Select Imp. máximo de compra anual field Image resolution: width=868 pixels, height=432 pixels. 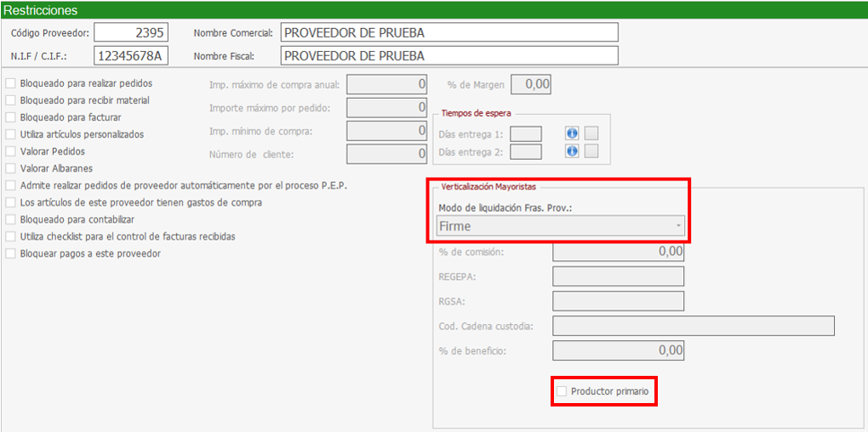(386, 84)
